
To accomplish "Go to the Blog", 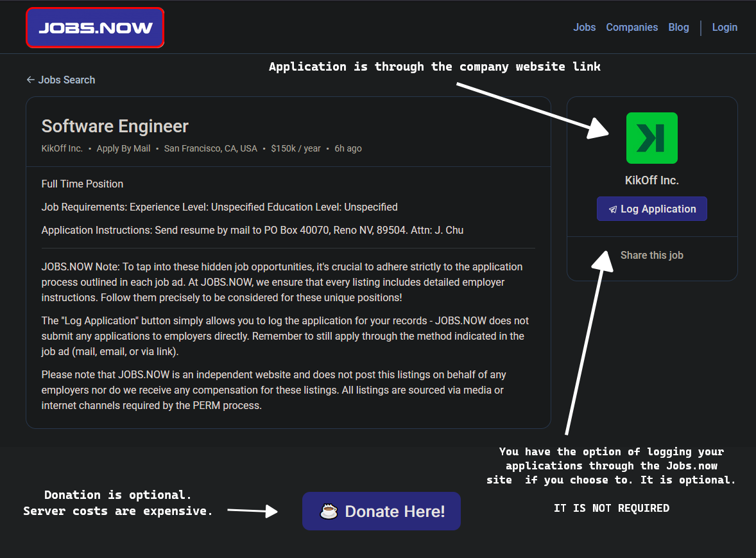I will click(x=678, y=28).
